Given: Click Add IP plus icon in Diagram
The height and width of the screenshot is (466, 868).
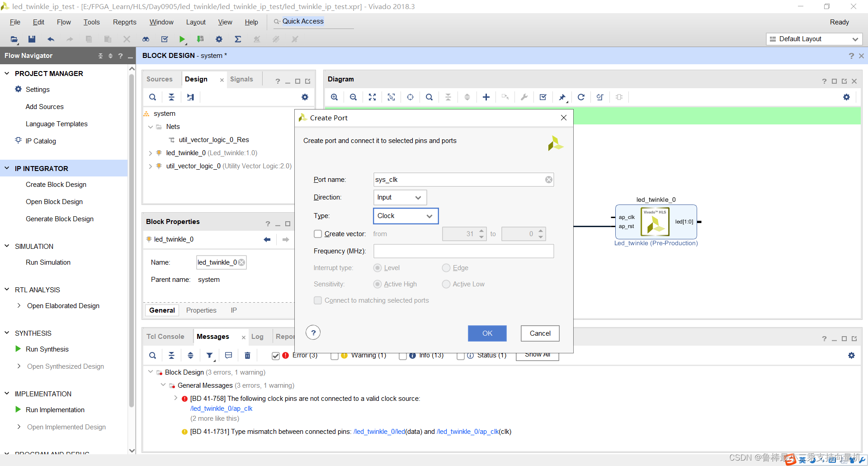Looking at the screenshot, I should pyautogui.click(x=486, y=97).
